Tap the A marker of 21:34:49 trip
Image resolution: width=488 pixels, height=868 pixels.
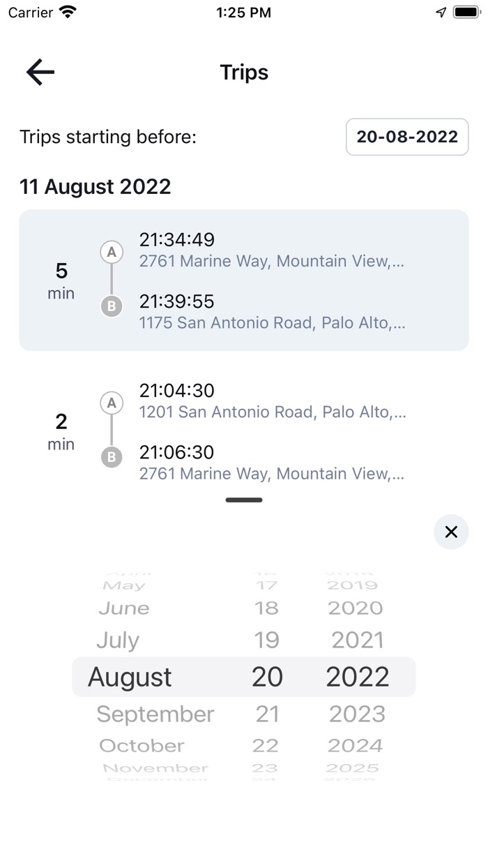[x=112, y=252]
